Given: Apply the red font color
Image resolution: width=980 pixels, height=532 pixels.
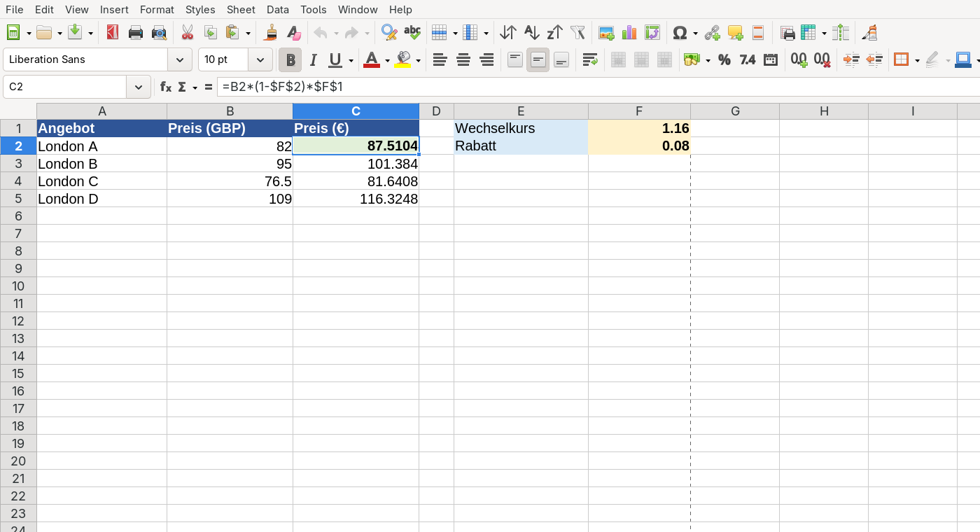Looking at the screenshot, I should 372,60.
